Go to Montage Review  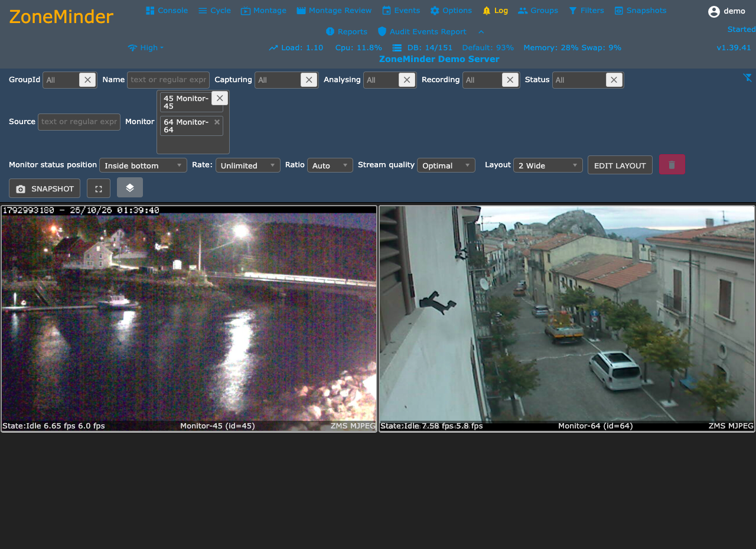[334, 10]
